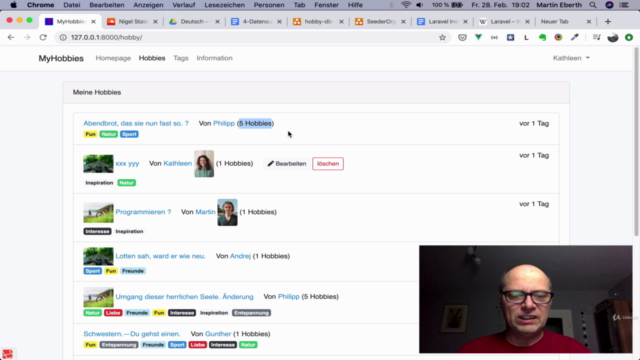Open 'Lotten sah, ward er wie neu.' hobby
The height and width of the screenshot is (360, 640).
(x=160, y=256)
